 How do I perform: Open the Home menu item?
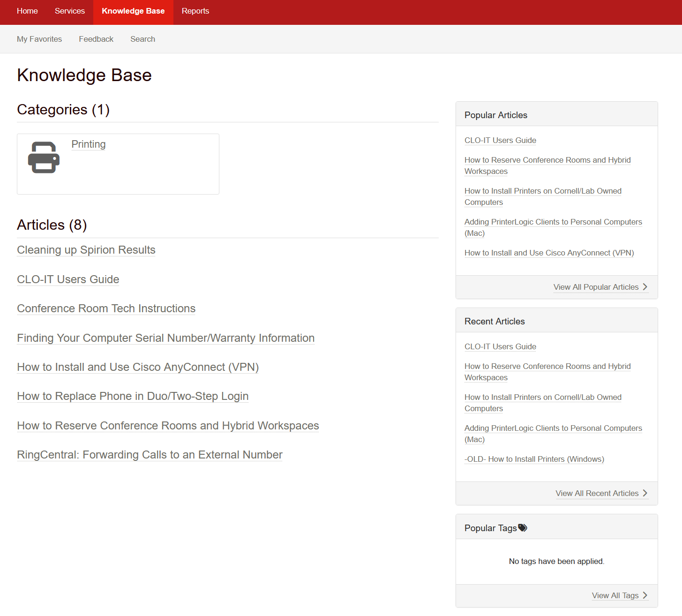[x=27, y=11]
